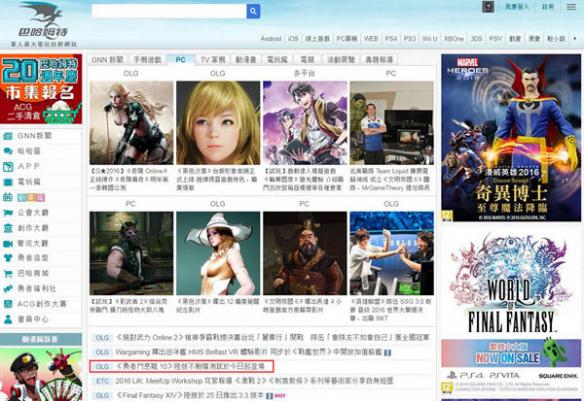Click the chat bubble icon in sidebar
This screenshot has height=401, width=584.
tap(8, 151)
